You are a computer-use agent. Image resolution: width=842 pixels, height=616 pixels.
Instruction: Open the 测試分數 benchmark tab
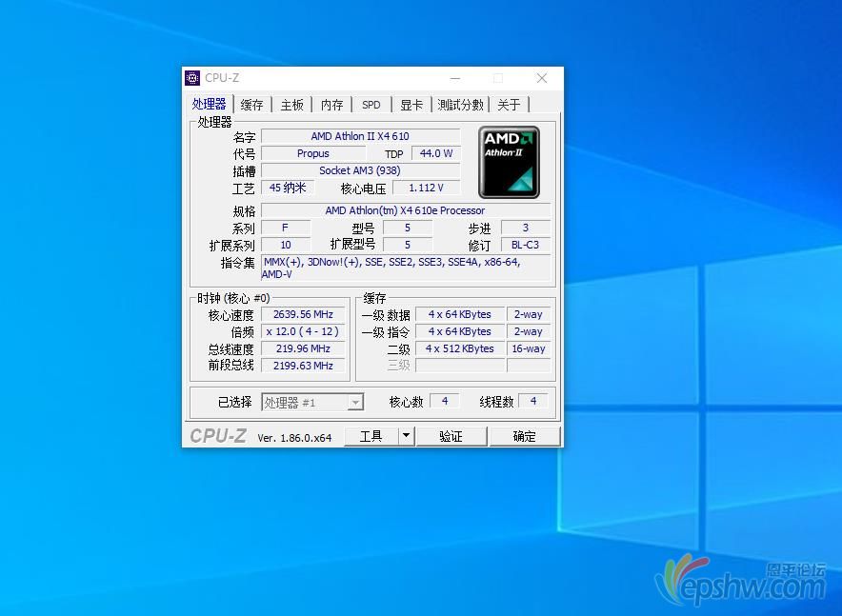click(x=460, y=105)
